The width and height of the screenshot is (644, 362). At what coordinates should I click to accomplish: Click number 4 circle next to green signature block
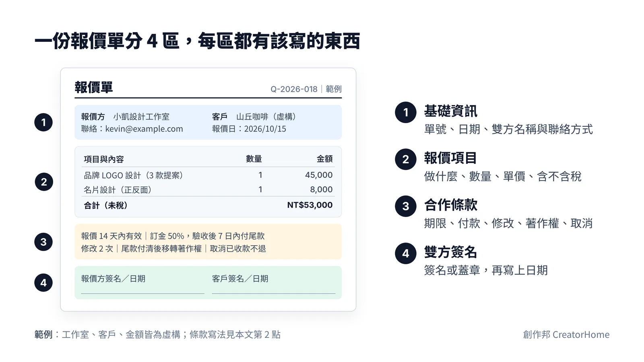pyautogui.click(x=43, y=283)
